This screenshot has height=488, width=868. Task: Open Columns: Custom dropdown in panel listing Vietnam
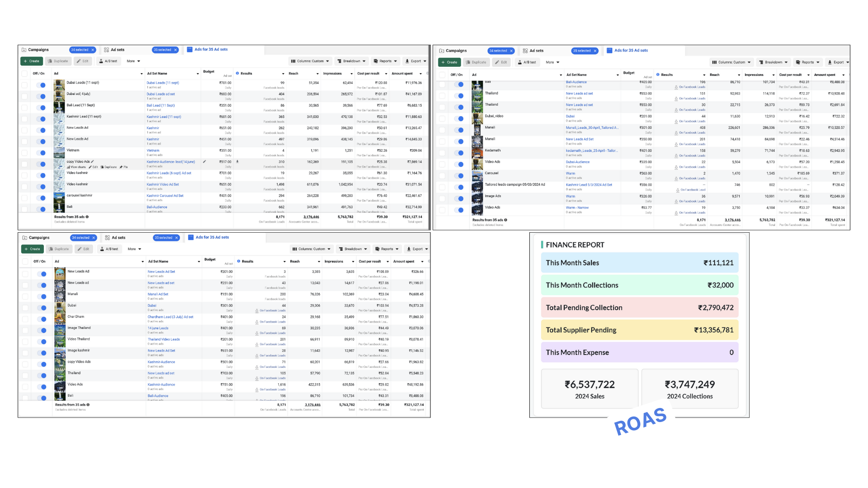pyautogui.click(x=310, y=61)
